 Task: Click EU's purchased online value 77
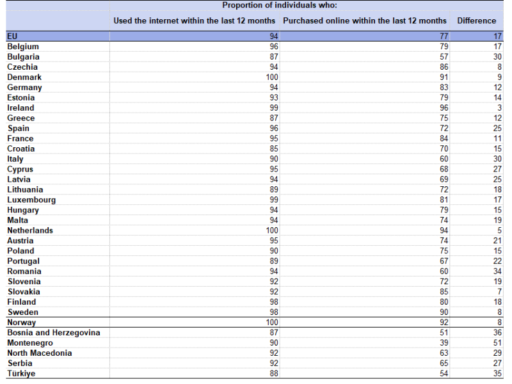pyautogui.click(x=444, y=36)
